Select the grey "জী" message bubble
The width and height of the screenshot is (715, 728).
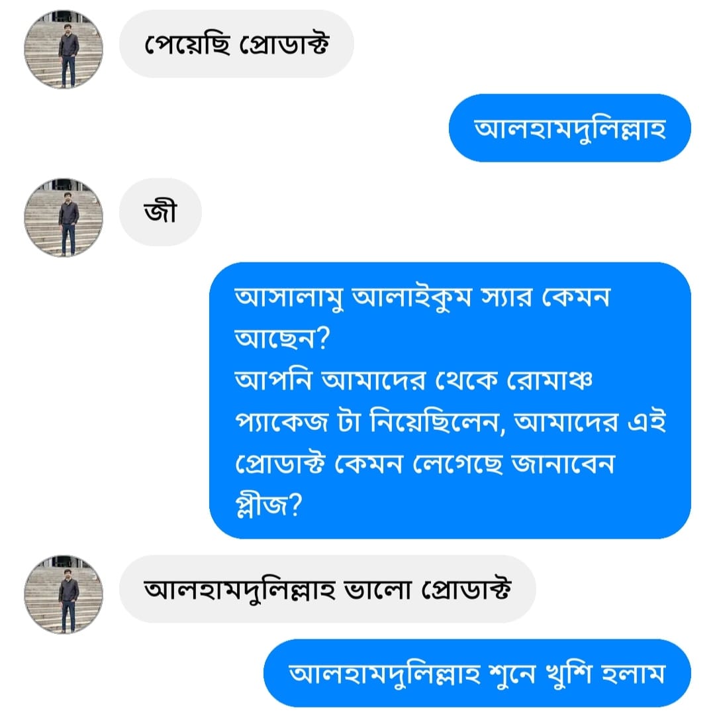click(160, 213)
